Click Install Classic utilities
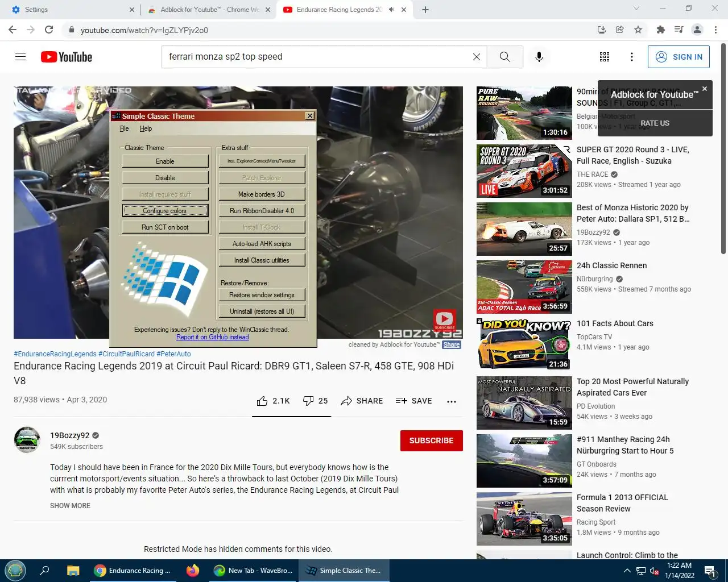The height and width of the screenshot is (582, 728). tap(262, 260)
